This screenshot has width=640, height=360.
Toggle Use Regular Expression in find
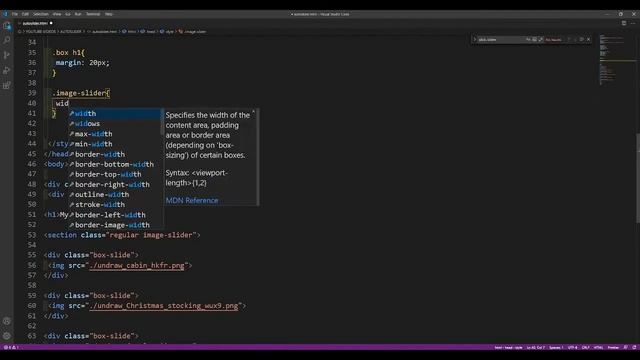(x=540, y=40)
